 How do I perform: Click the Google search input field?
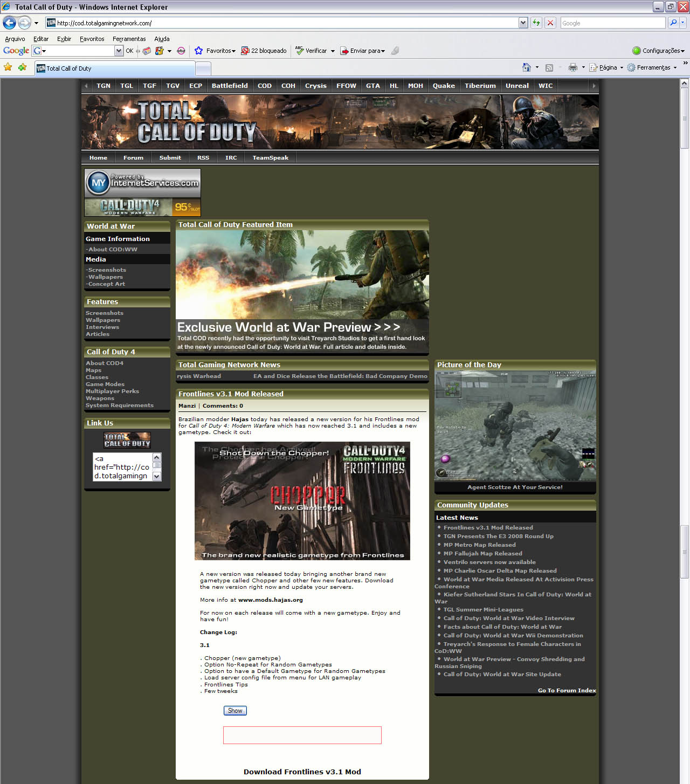click(x=612, y=23)
